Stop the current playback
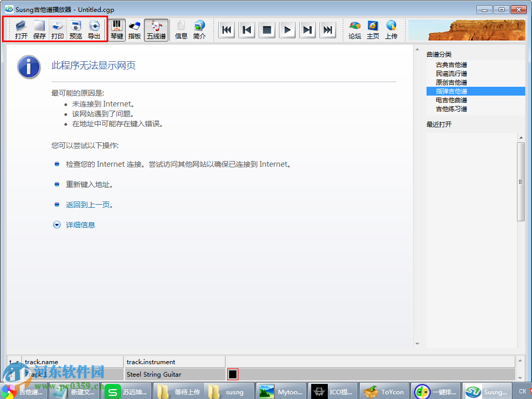 click(x=267, y=30)
